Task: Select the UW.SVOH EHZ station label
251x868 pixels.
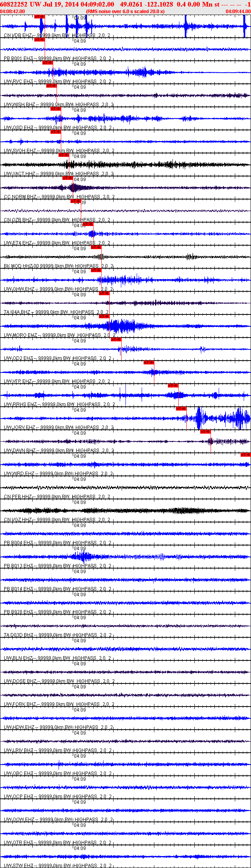Action: [20, 151]
